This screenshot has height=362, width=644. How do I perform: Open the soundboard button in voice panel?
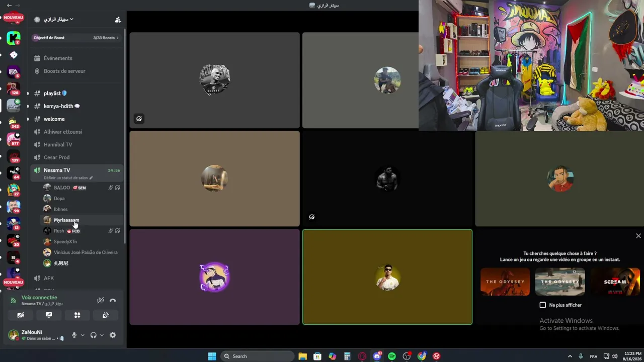pos(106,315)
